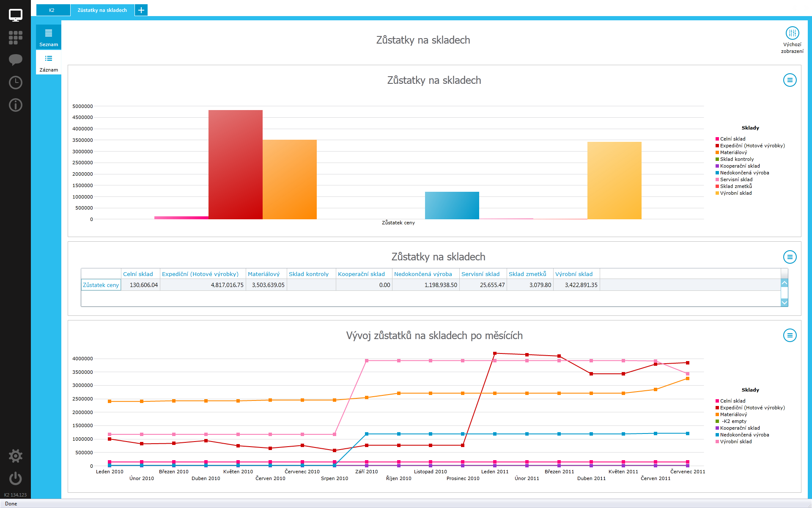Switch to the K2 tab
The height and width of the screenshot is (508, 812).
coord(52,10)
